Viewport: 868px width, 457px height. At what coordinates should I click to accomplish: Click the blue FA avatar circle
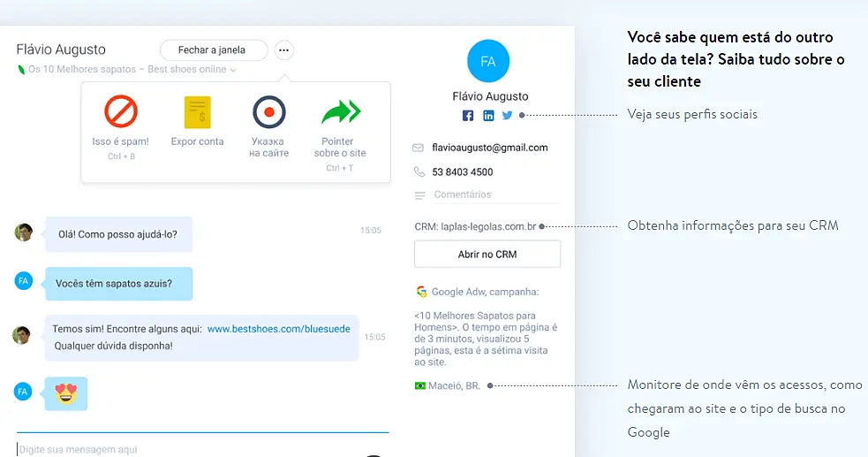coord(488,62)
